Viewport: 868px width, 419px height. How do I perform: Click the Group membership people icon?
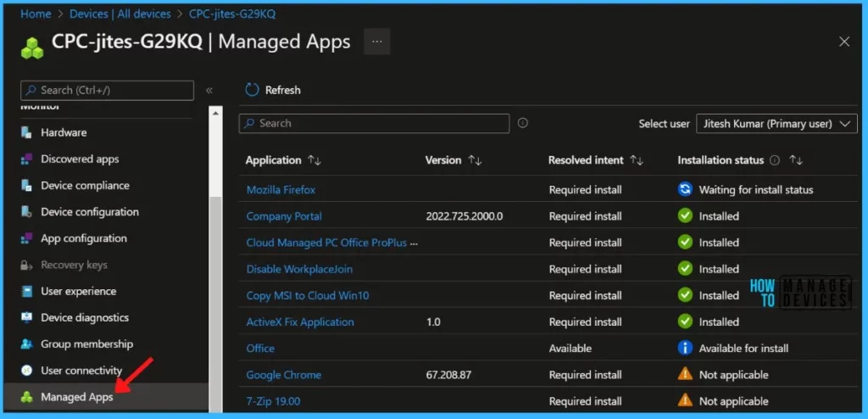[26, 344]
